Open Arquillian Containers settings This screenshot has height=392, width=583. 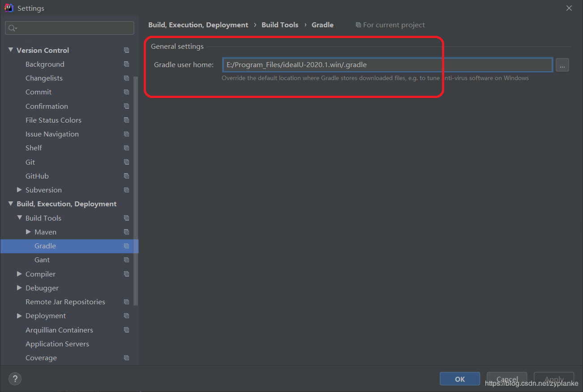(59, 330)
